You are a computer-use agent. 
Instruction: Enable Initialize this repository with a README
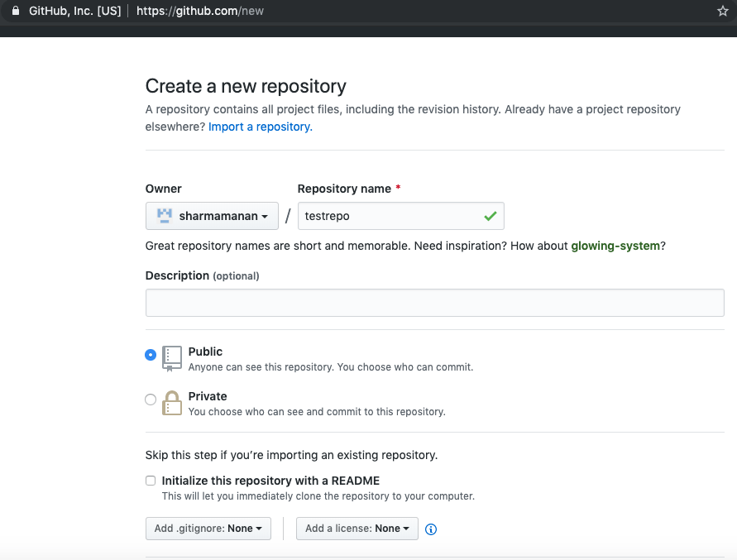151,481
